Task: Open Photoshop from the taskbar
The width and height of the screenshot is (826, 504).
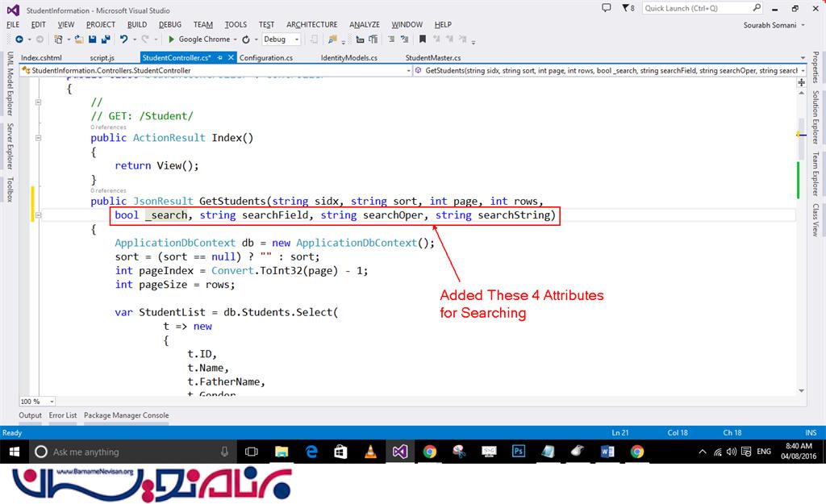Action: pos(519,452)
